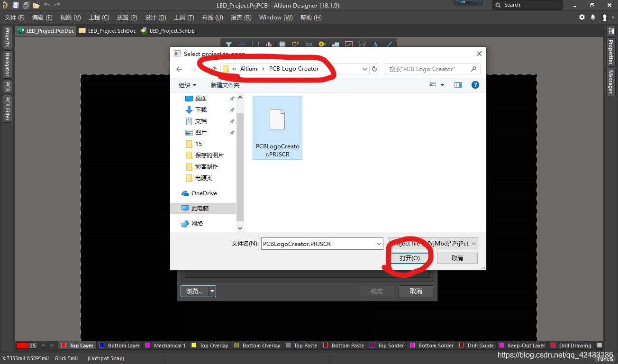Click the 新建文件夹 button
This screenshot has height=364, width=618.
[225, 85]
